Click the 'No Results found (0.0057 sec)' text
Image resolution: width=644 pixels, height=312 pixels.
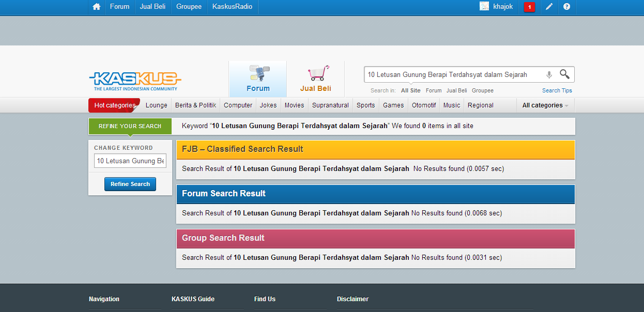(458, 169)
